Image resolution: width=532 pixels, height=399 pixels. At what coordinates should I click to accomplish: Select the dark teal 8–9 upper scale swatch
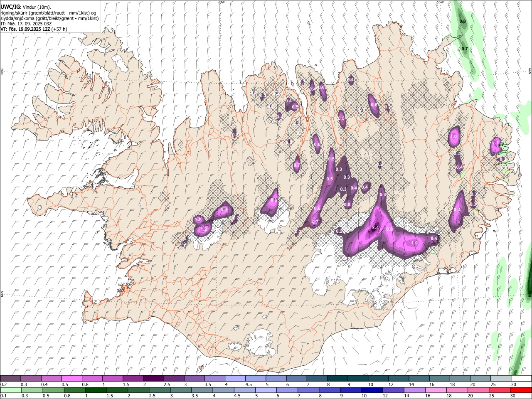[337, 378]
